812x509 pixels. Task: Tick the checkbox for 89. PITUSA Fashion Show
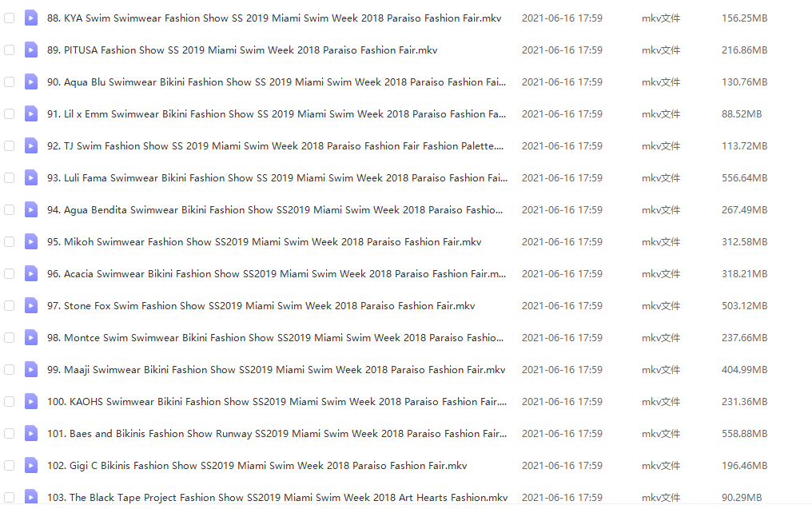click(10, 50)
